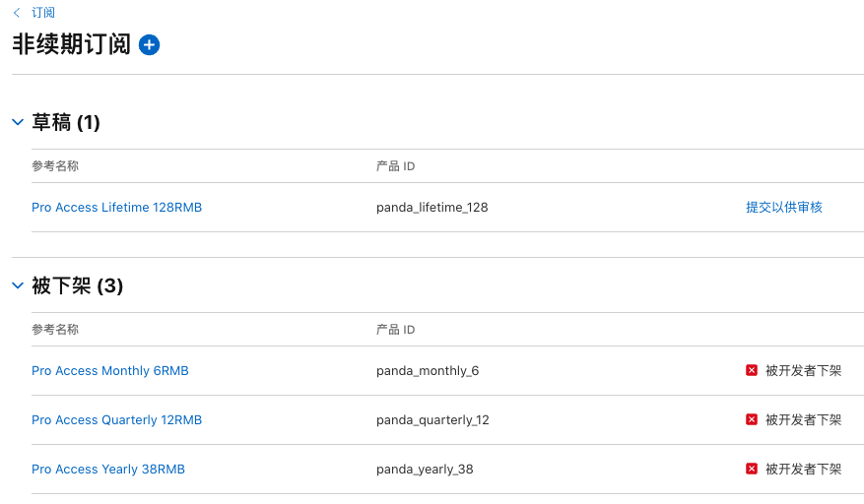The width and height of the screenshot is (864, 504).
Task: Click red X icon in Monthly 6RMB row
Action: tap(752, 370)
